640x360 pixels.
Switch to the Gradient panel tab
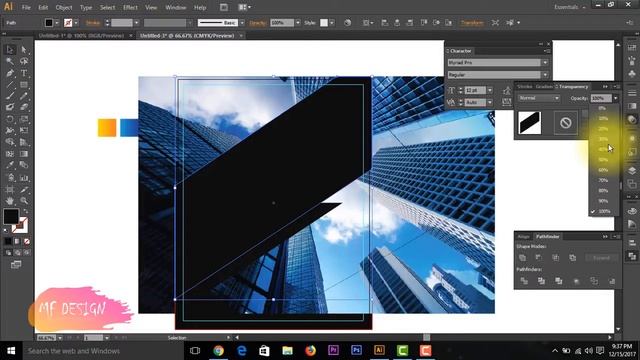click(544, 87)
